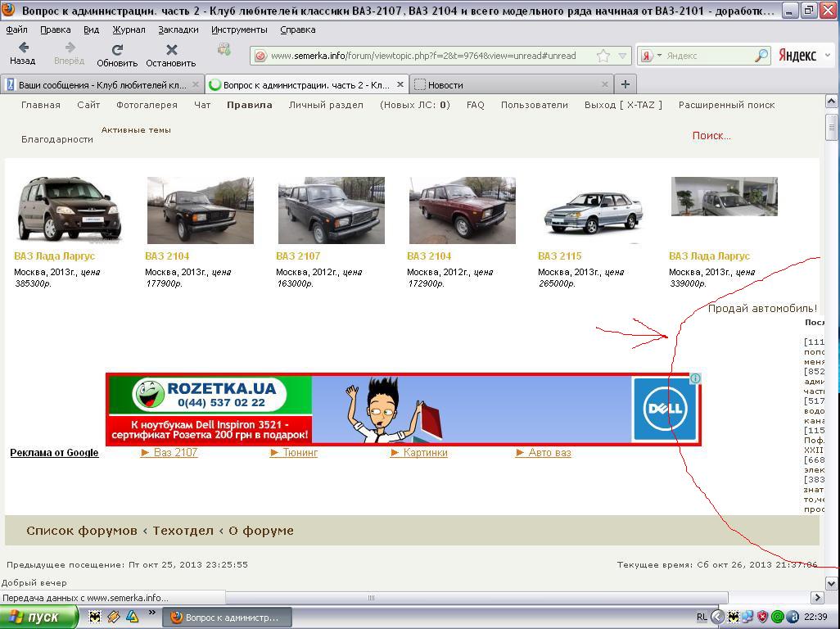This screenshot has height=629, width=840.
Task: Open the Тюнинг ad link
Action: [x=294, y=453]
